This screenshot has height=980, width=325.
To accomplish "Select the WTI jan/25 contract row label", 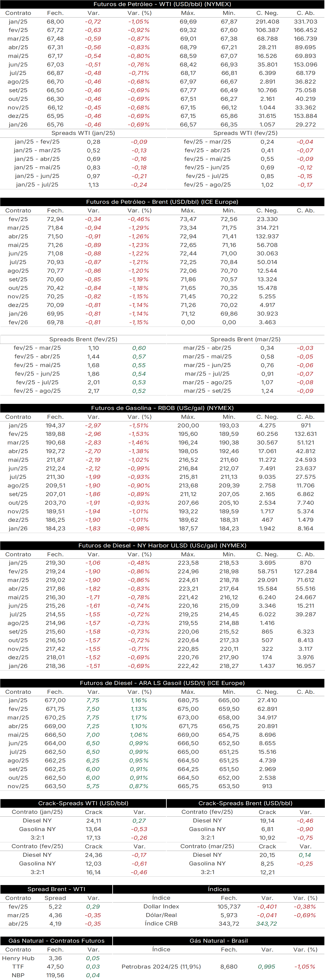I will (x=18, y=22).
